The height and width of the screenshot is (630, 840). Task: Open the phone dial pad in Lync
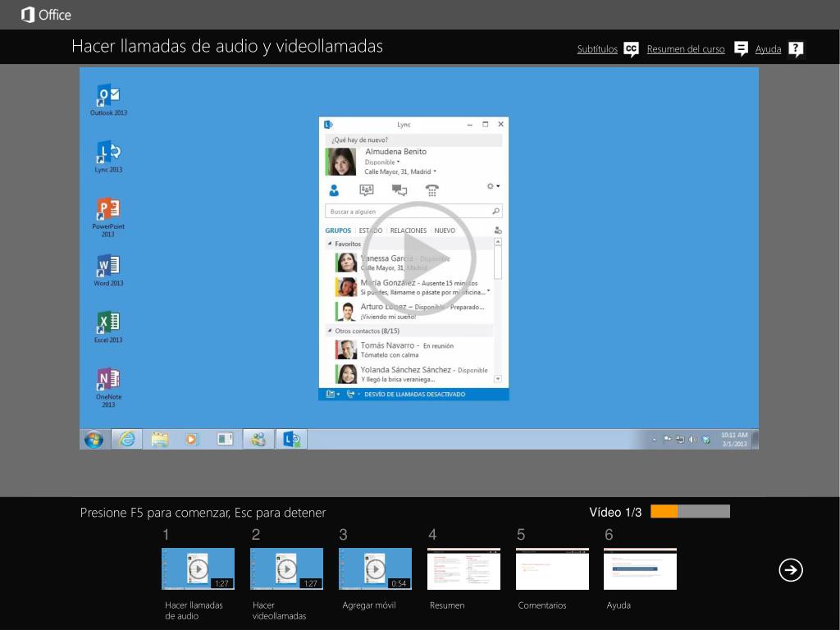coord(431,190)
